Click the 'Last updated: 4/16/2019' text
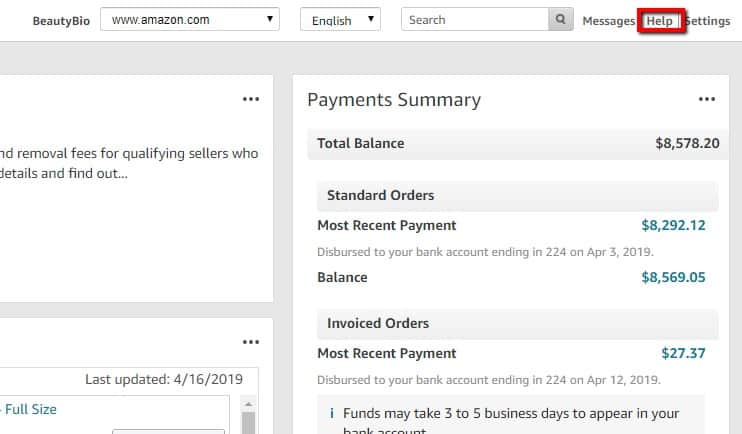This screenshot has height=434, width=742. pyautogui.click(x=164, y=380)
